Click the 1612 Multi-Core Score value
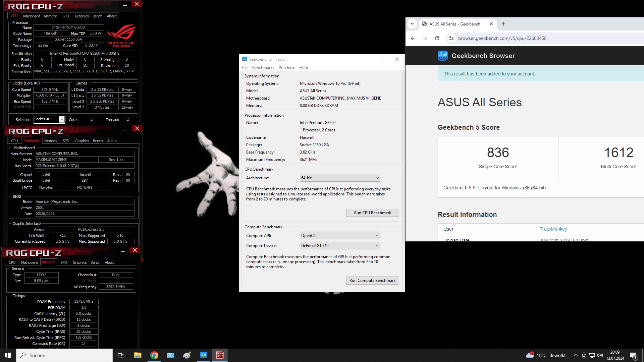644x362 pixels. click(x=619, y=153)
